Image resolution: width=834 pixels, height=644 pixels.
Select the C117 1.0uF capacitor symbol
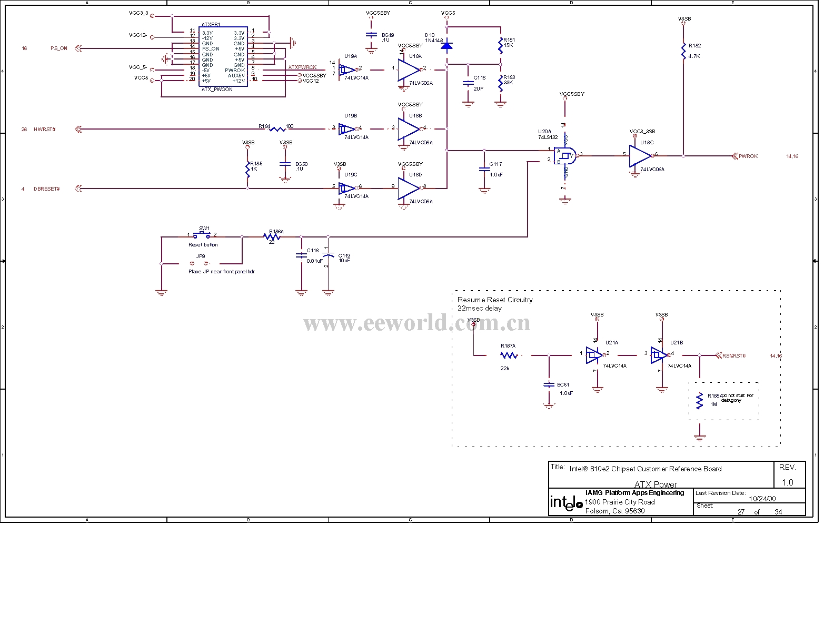tap(484, 169)
